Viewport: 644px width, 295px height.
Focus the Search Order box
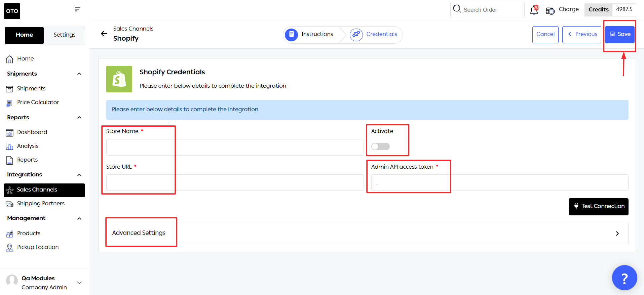(x=487, y=10)
